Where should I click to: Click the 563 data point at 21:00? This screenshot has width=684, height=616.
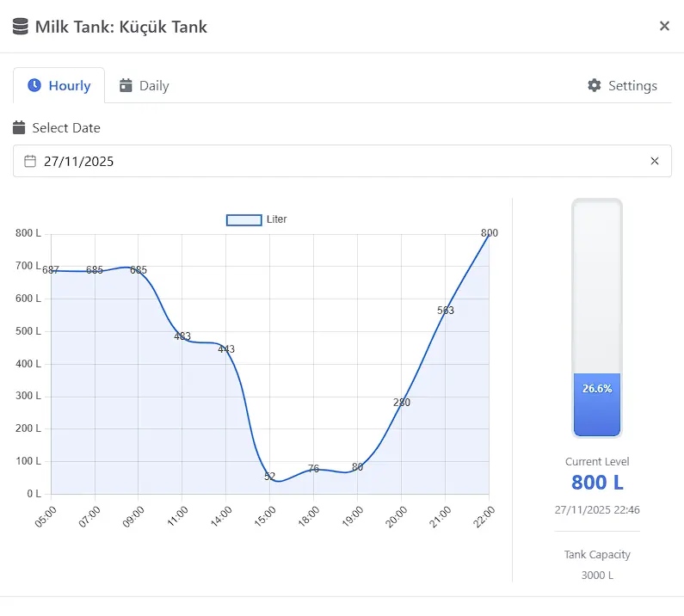445,311
